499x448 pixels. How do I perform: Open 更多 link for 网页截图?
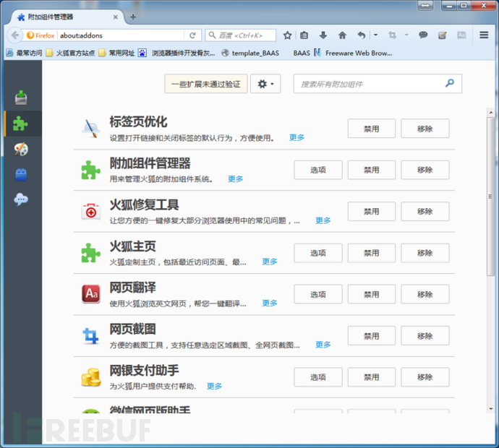(x=323, y=345)
